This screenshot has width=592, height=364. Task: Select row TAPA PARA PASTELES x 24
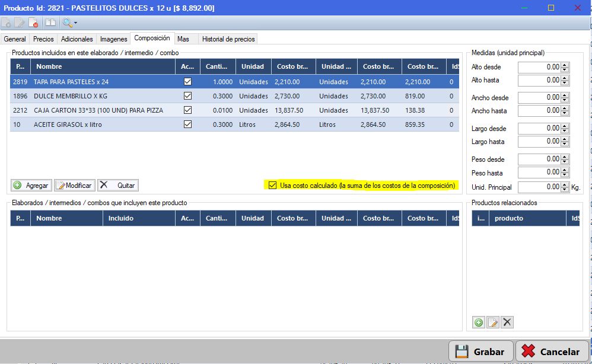click(x=234, y=81)
